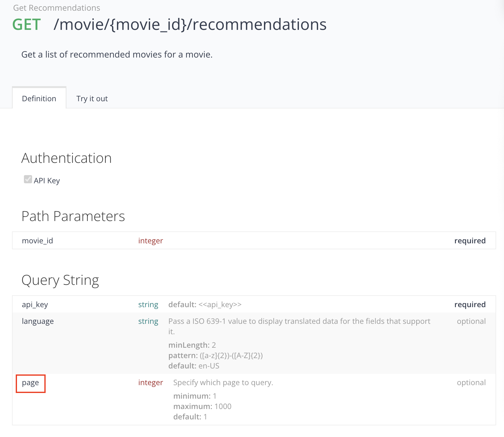This screenshot has height=437, width=504.
Task: Click the integer type of movie_id
Action: (x=150, y=241)
